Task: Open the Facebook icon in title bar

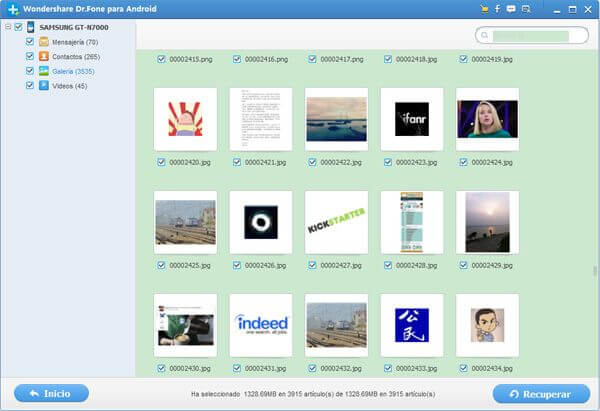Action: point(497,8)
